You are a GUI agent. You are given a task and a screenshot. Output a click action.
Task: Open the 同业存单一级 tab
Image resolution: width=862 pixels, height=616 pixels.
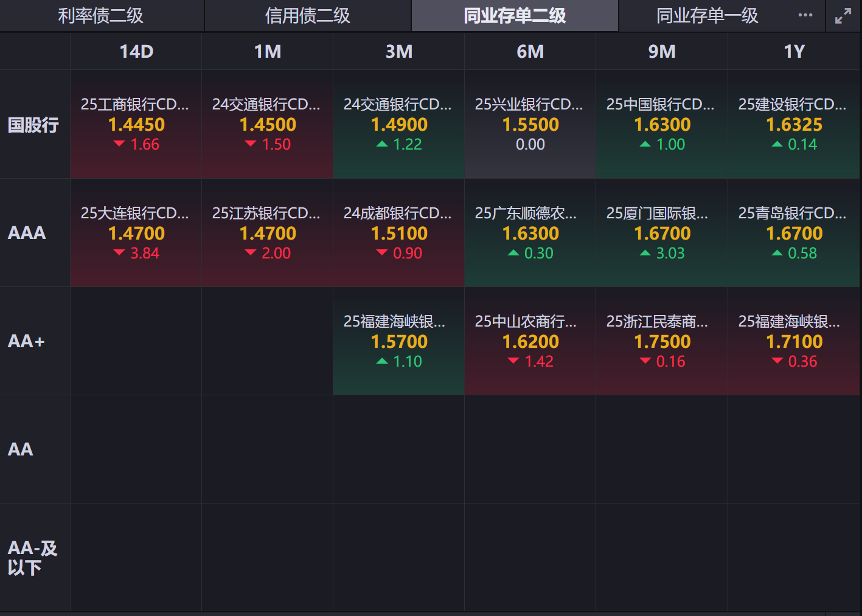[x=707, y=16]
